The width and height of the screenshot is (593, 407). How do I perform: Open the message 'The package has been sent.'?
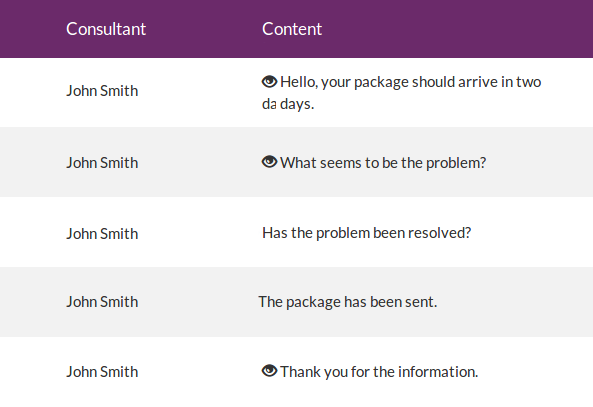pyautogui.click(x=348, y=302)
